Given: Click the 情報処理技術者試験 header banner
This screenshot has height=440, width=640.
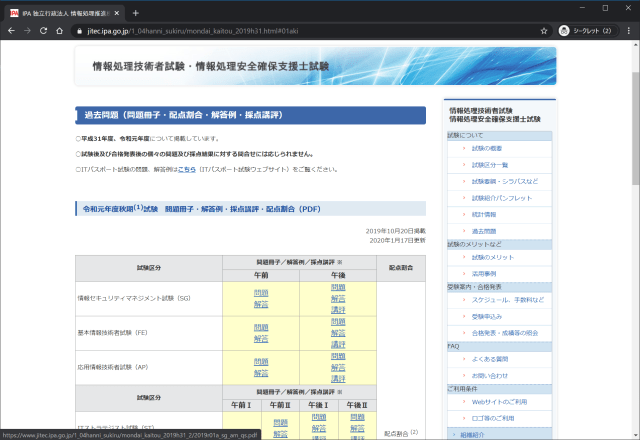Looking at the screenshot, I should coord(316,66).
